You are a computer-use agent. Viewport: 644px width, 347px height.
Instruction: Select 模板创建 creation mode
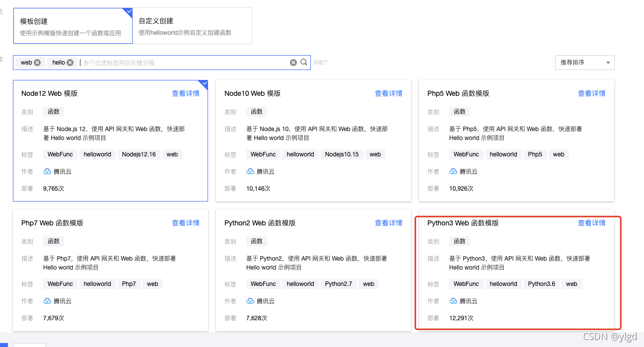[x=73, y=26]
